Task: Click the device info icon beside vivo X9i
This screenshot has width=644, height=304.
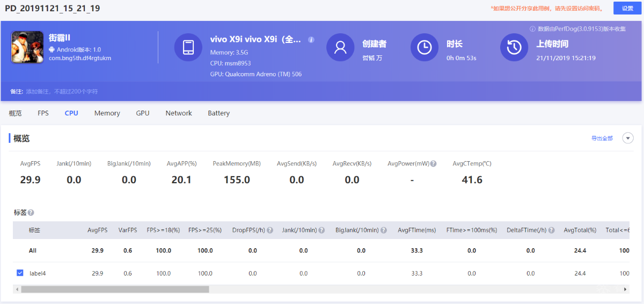Action: coord(311,40)
